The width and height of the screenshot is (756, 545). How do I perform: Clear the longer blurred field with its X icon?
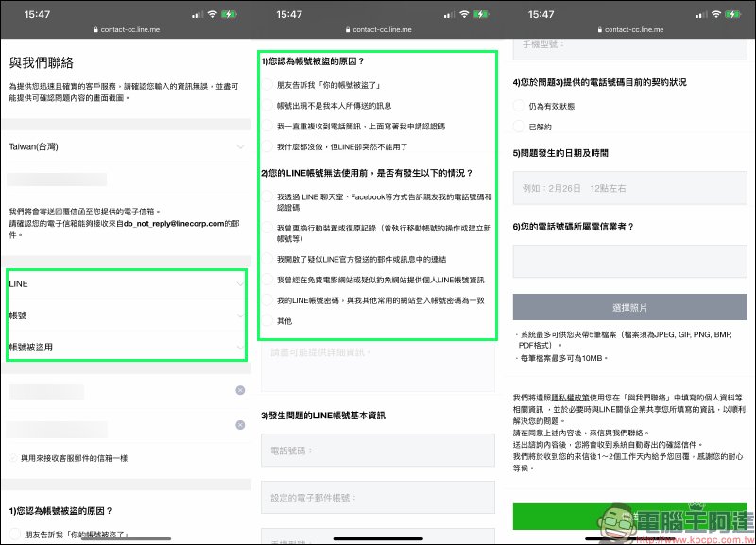click(x=240, y=425)
